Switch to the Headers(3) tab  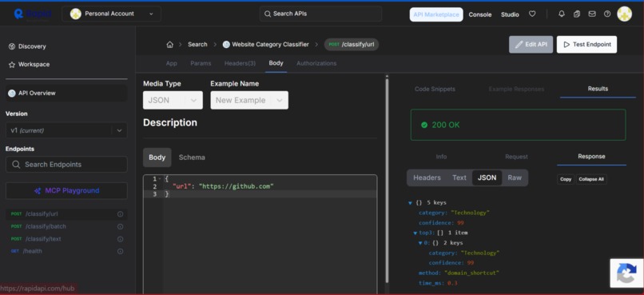coord(240,63)
